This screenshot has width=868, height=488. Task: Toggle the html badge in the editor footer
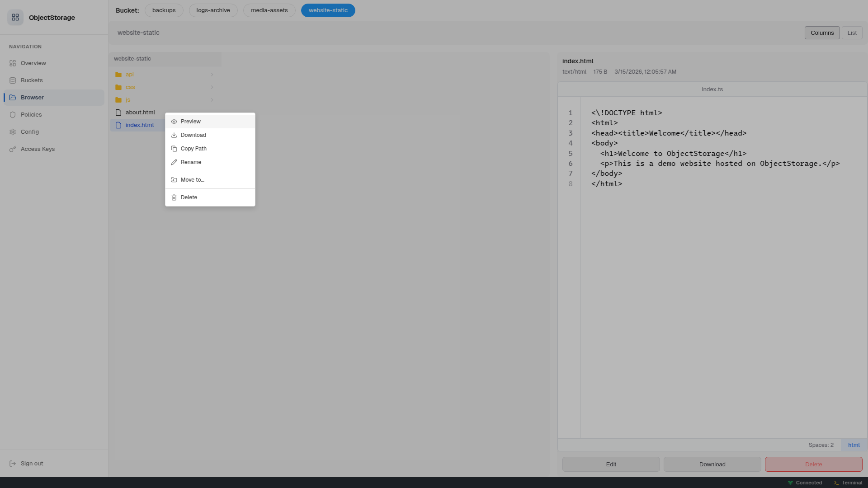854,445
